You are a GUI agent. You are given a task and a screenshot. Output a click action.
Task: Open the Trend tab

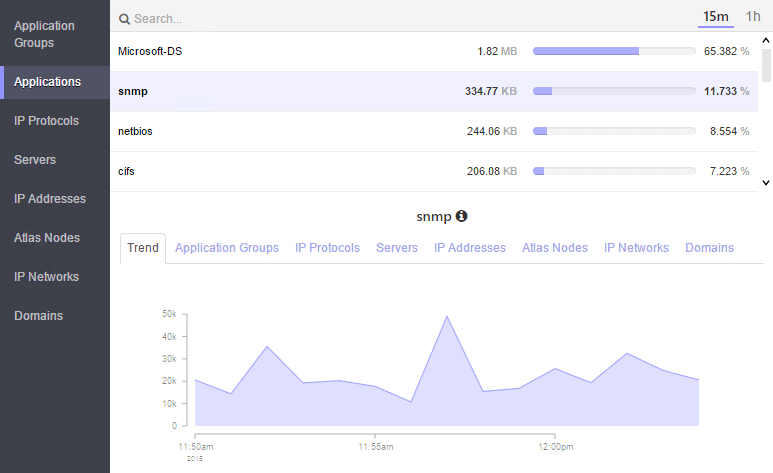(x=143, y=248)
